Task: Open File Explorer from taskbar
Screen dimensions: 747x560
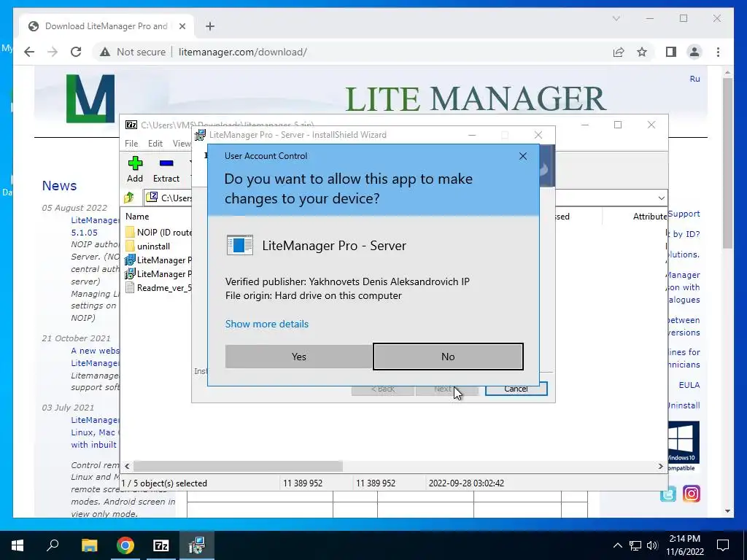Action: pyautogui.click(x=89, y=545)
